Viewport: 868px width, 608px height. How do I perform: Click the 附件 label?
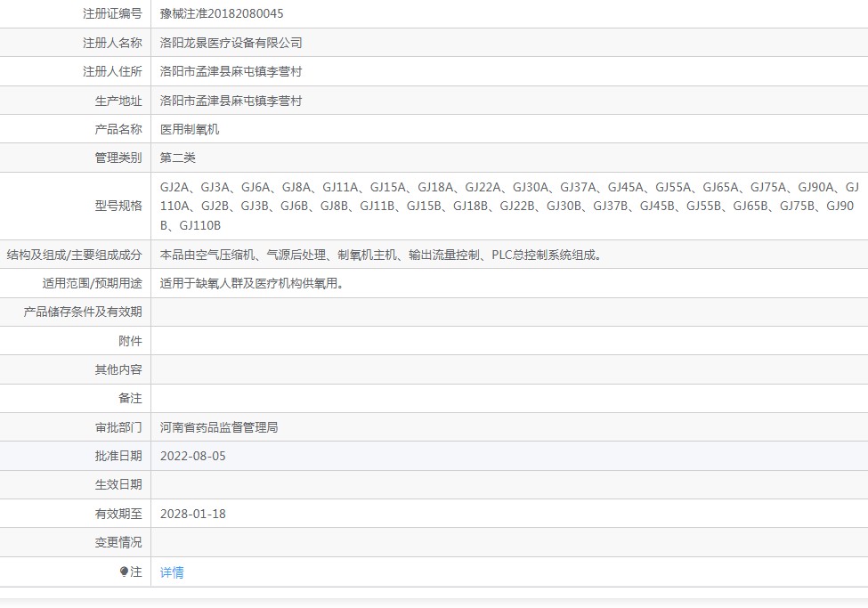(x=130, y=341)
